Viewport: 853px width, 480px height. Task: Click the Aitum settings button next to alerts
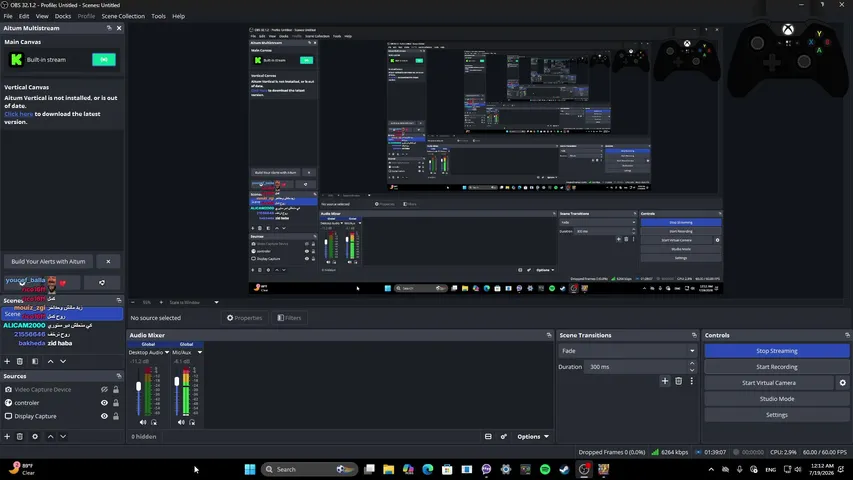(102, 282)
